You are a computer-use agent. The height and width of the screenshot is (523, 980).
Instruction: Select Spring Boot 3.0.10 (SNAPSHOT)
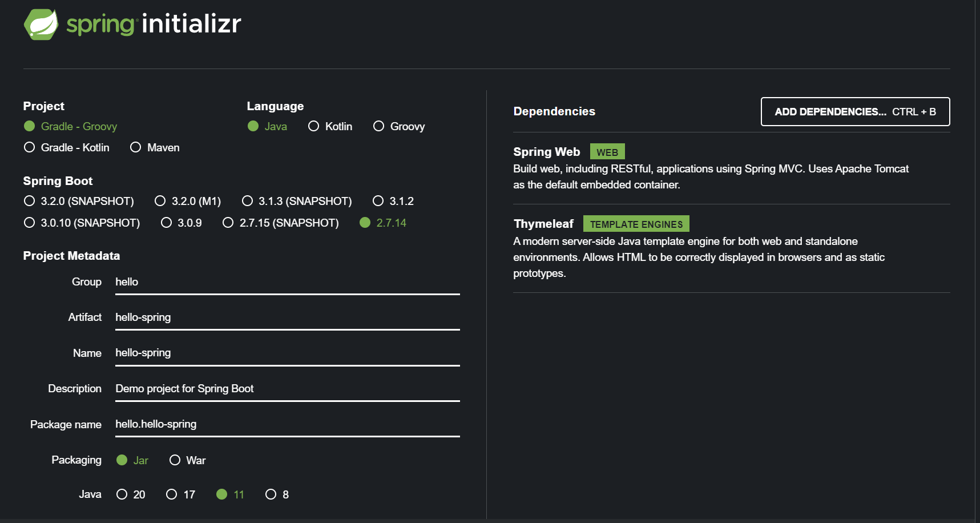(x=82, y=223)
